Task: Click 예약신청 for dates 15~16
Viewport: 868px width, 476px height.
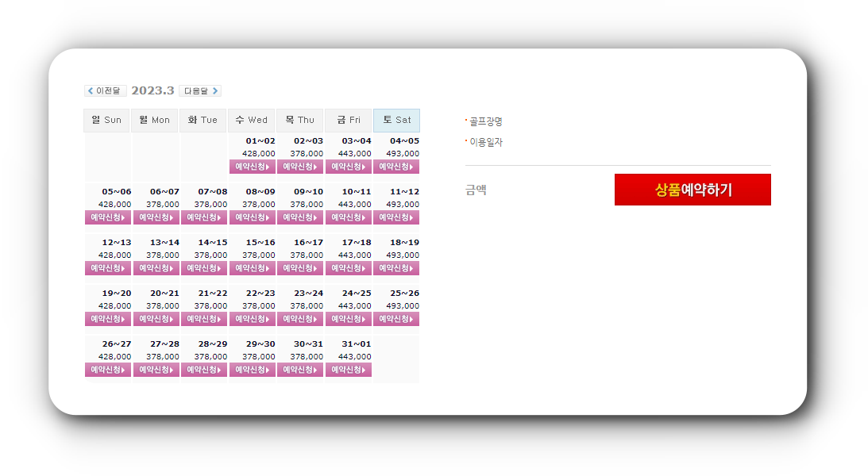Action: coord(253,268)
